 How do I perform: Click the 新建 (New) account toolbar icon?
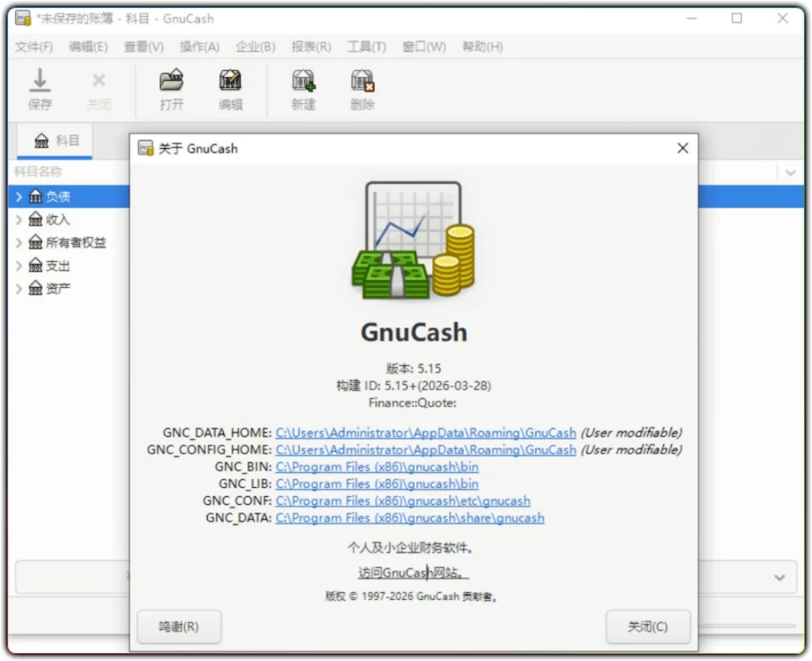pyautogui.click(x=303, y=87)
